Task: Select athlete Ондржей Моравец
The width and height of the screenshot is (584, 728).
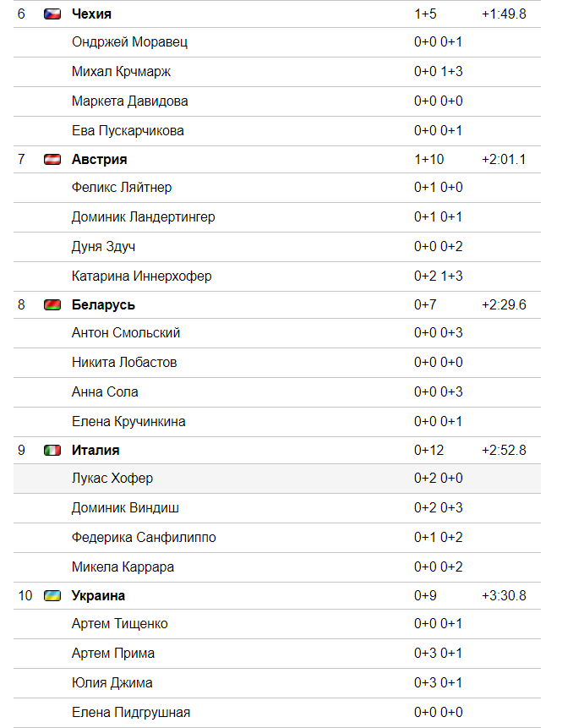Action: [x=129, y=42]
